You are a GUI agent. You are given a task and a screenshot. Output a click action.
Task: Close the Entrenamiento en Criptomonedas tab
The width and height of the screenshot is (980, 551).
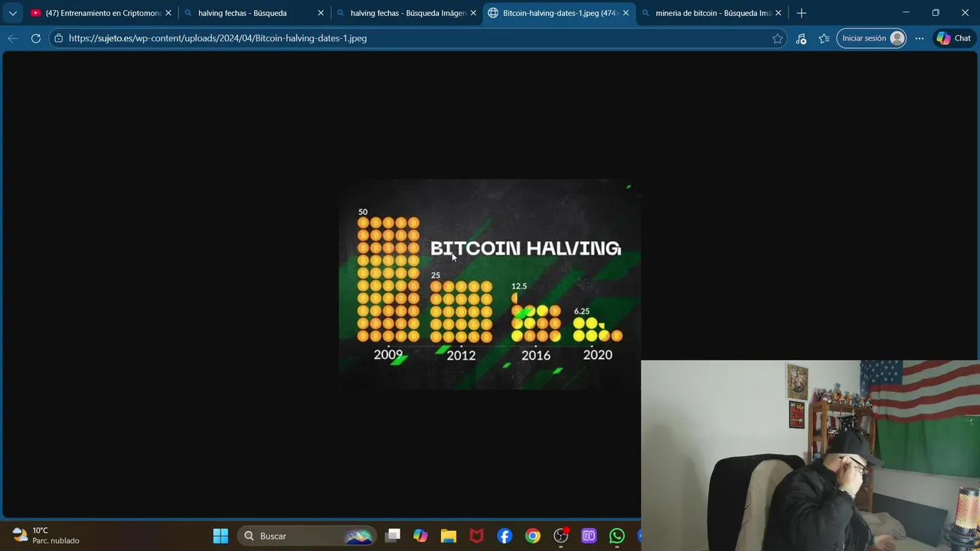[168, 13]
